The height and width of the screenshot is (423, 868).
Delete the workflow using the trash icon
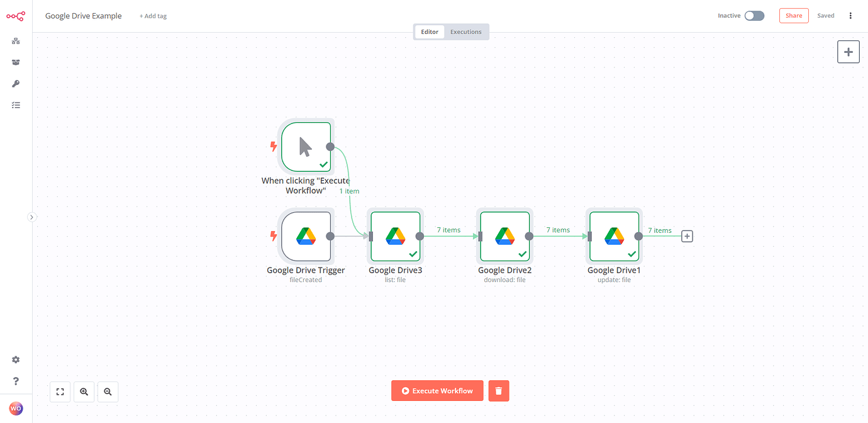[498, 390]
